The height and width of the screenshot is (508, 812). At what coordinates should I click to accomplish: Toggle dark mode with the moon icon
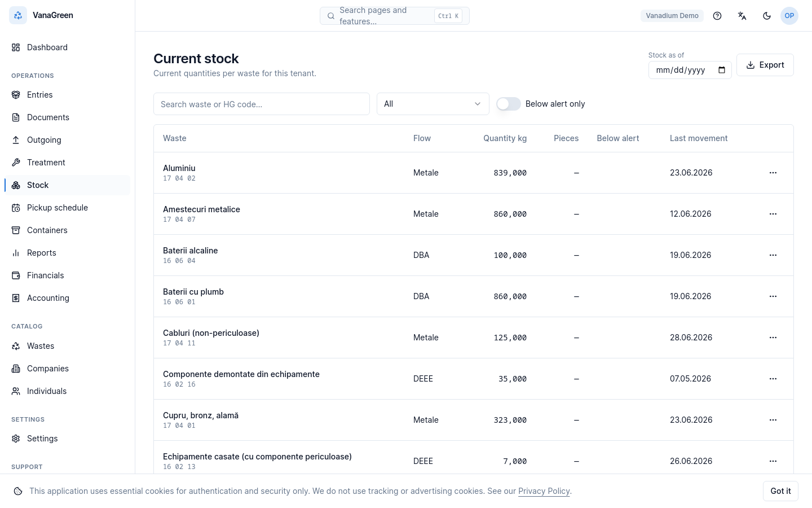767,16
